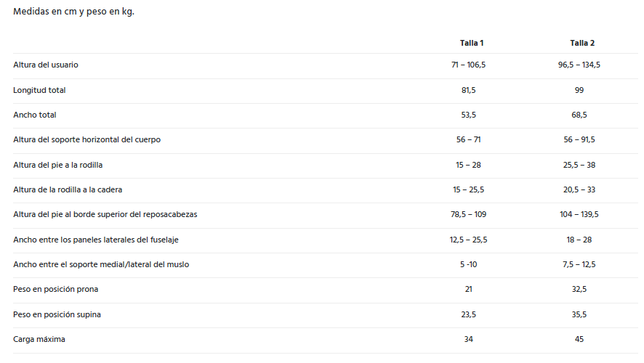
Task: Select the 'Carga máxima' row label
Action: click(39, 339)
